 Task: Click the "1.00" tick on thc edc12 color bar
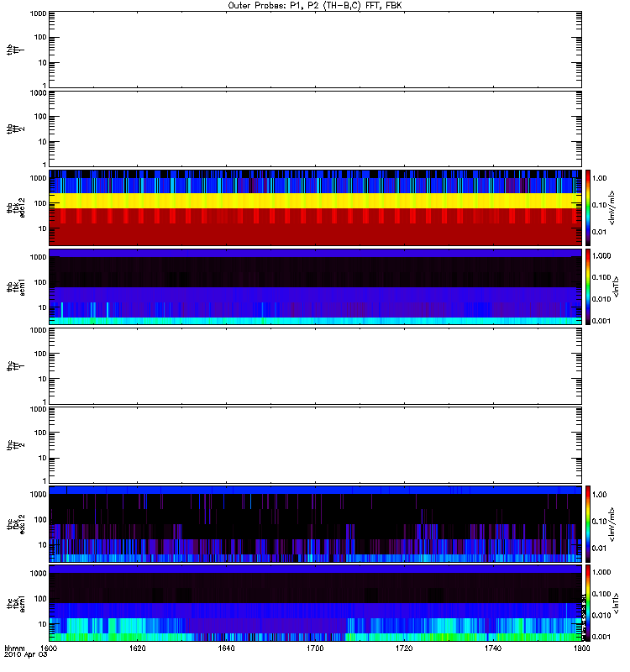tap(600, 495)
